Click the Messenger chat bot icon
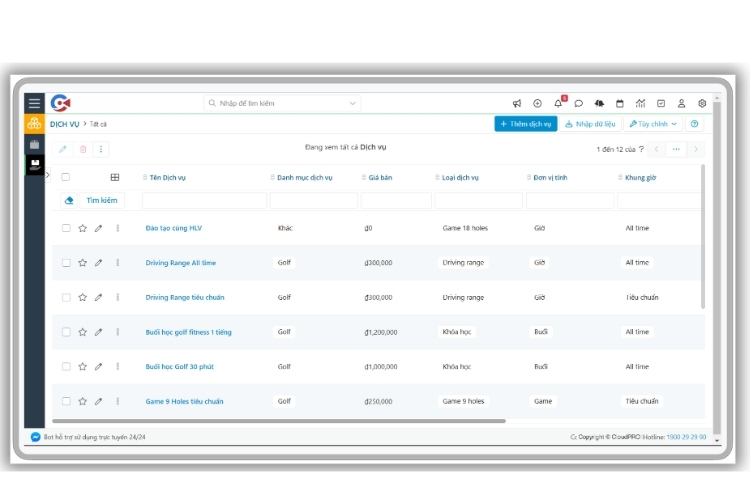Viewport: 750px width, 500px height. click(x=36, y=437)
